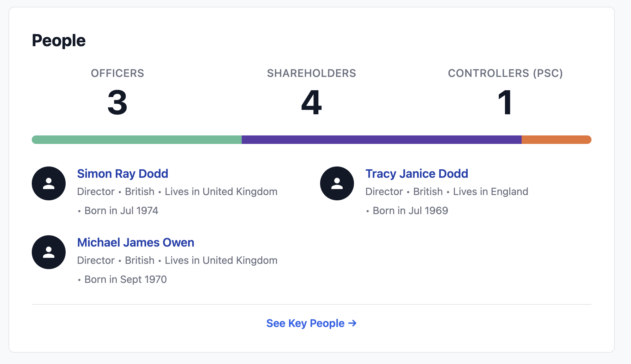Click Simon's "Born in Jul 1974" text
The width and height of the screenshot is (631, 364).
121,211
